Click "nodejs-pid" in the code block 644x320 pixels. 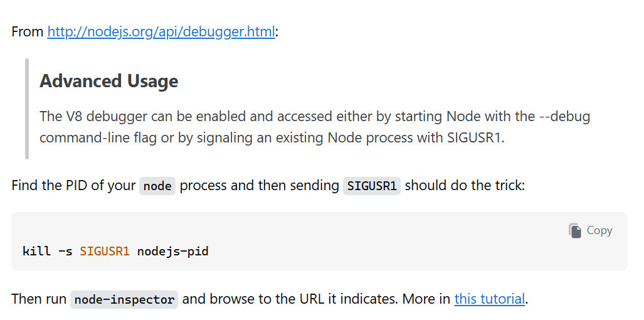172,252
